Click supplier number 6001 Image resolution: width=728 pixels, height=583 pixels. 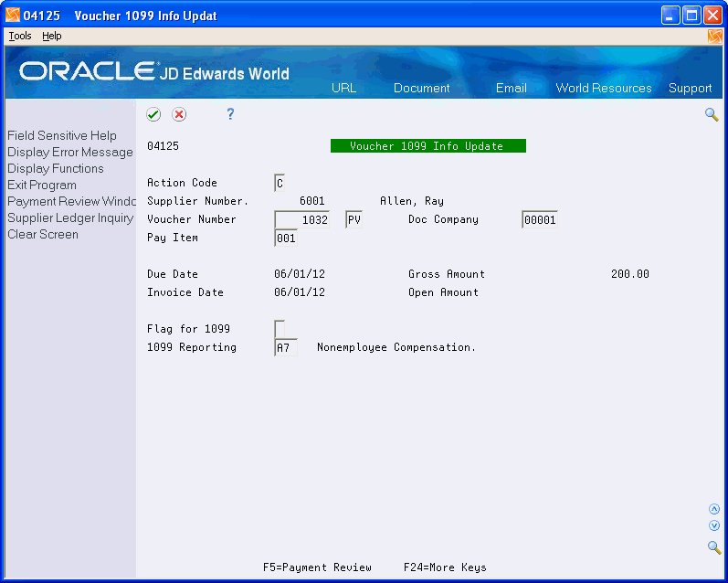[312, 201]
